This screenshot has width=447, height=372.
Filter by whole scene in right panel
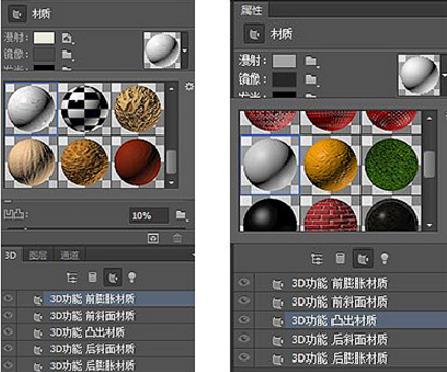pos(317,258)
